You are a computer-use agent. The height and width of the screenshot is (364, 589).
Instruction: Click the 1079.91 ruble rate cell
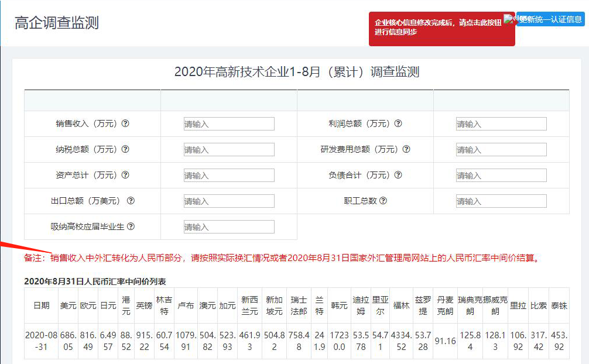click(x=186, y=341)
